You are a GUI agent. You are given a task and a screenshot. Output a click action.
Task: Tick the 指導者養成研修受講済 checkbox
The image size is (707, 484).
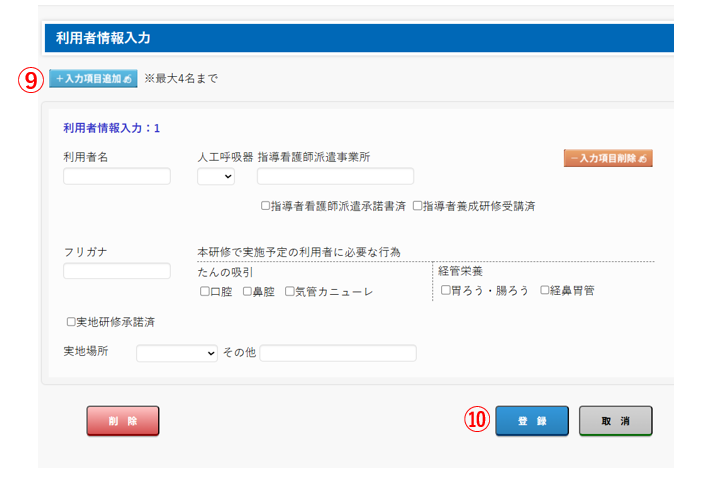coord(417,206)
